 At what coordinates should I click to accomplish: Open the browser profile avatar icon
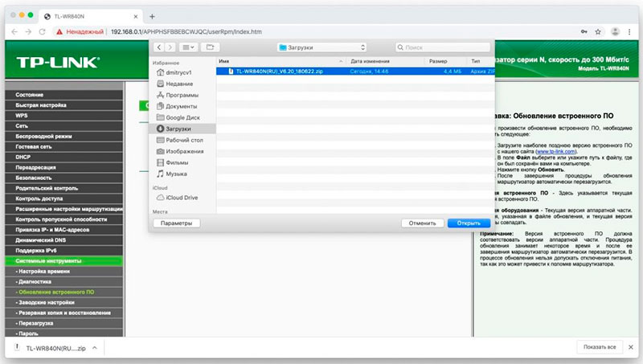(x=614, y=31)
